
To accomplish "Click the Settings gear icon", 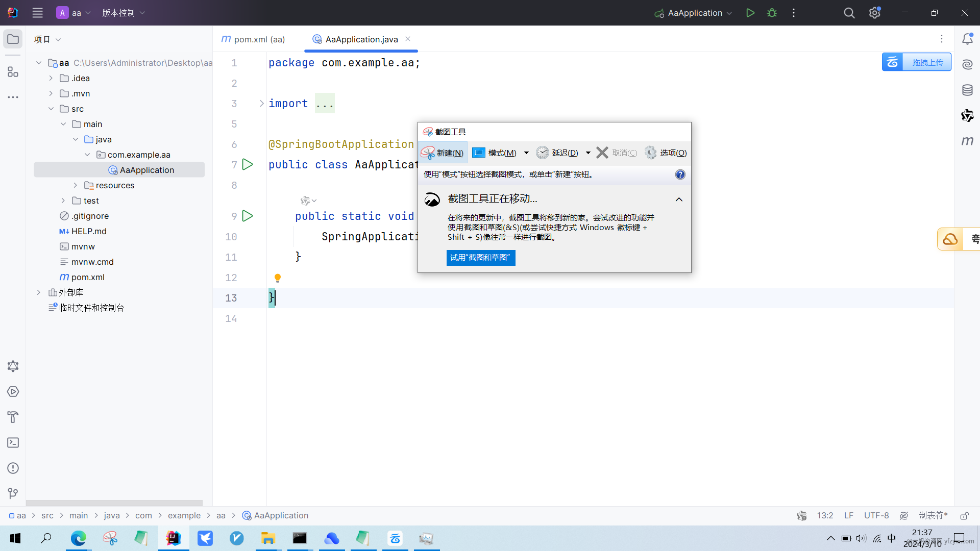I will click(x=874, y=12).
